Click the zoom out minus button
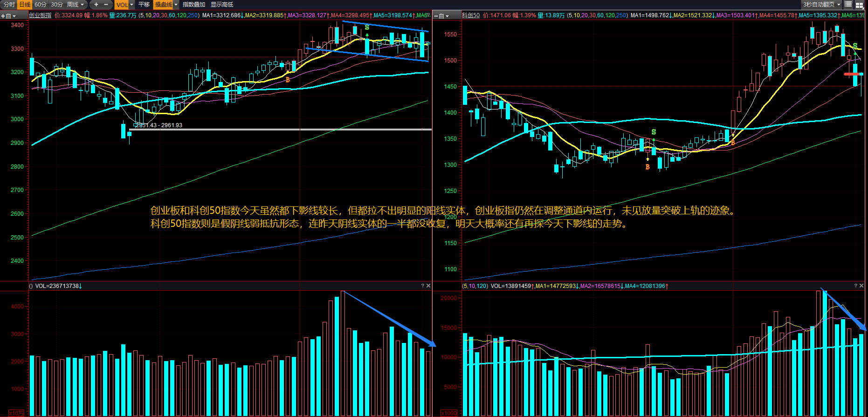868x417 pixels. (x=106, y=5)
